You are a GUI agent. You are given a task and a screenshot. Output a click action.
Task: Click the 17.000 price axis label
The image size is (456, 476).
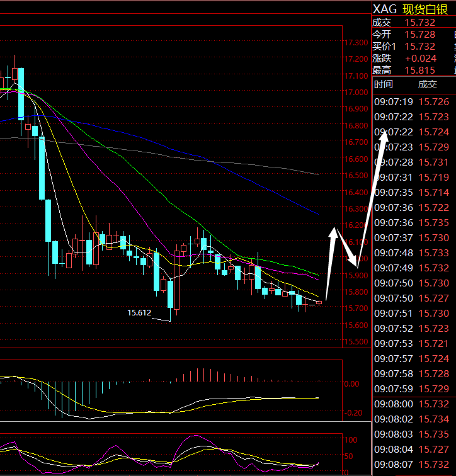click(356, 93)
